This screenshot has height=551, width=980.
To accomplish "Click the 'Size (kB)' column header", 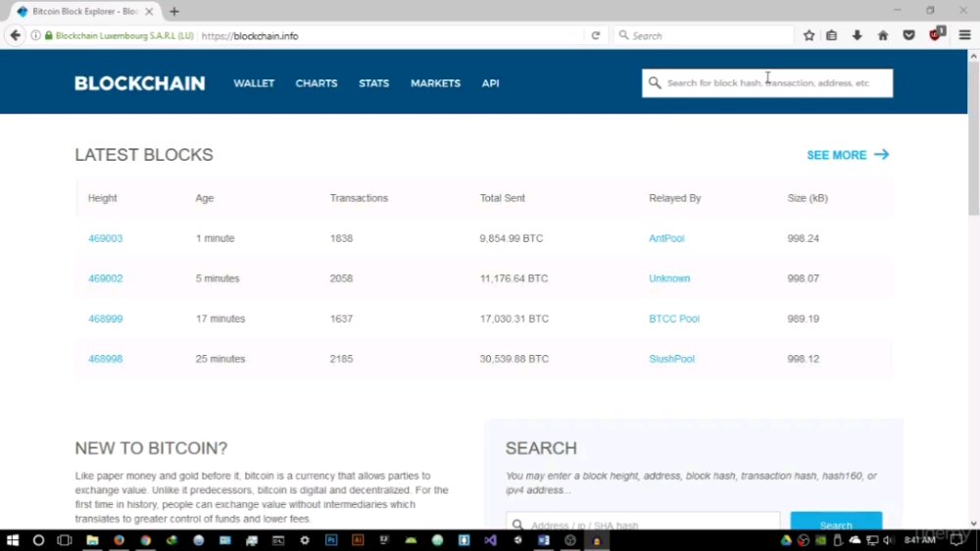I will pyautogui.click(x=808, y=198).
